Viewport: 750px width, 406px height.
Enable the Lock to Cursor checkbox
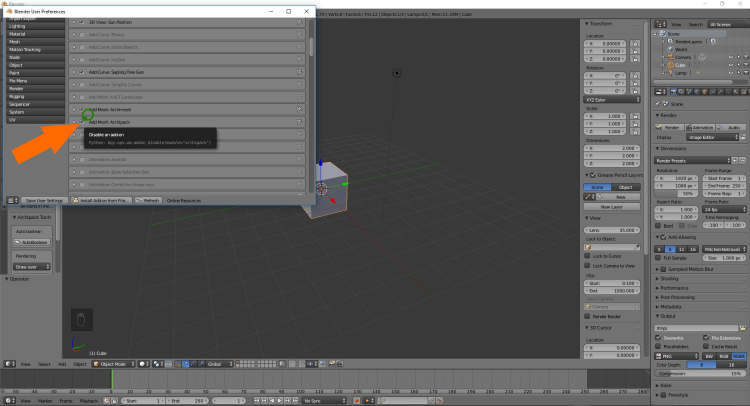[x=588, y=255]
